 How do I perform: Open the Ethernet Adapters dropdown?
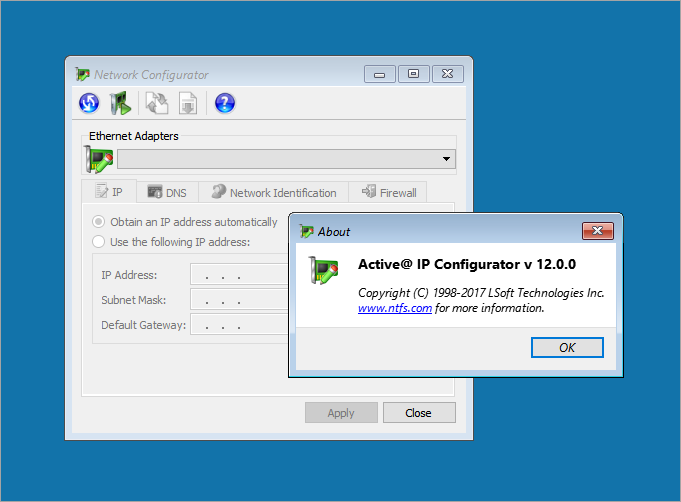tap(287, 159)
